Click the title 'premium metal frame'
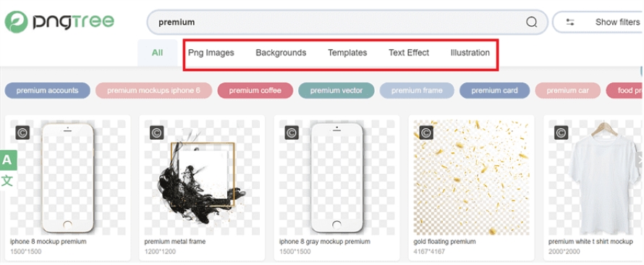 click(x=175, y=242)
